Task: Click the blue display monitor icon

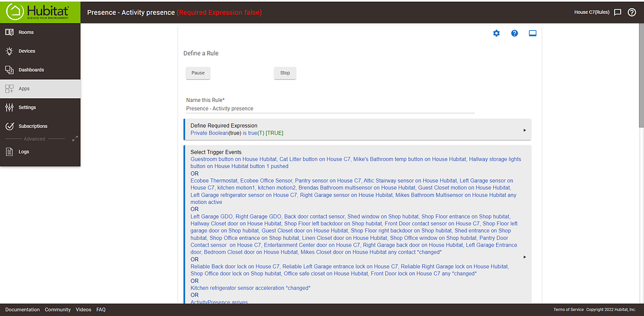Action: tap(532, 33)
